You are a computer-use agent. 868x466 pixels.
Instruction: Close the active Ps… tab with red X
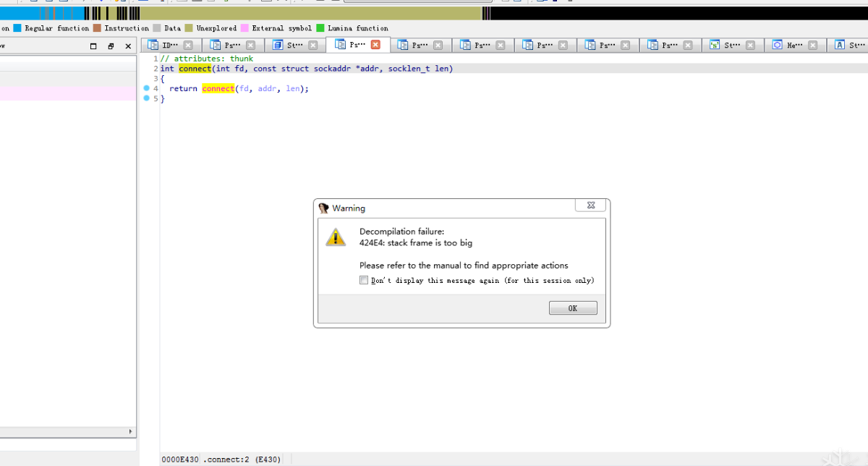(x=375, y=45)
